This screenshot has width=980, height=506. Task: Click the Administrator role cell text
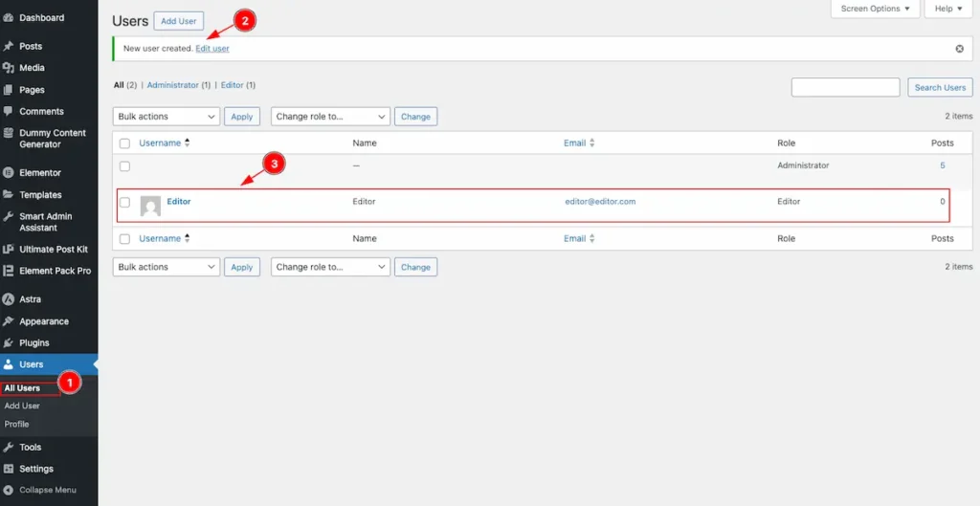click(x=803, y=166)
